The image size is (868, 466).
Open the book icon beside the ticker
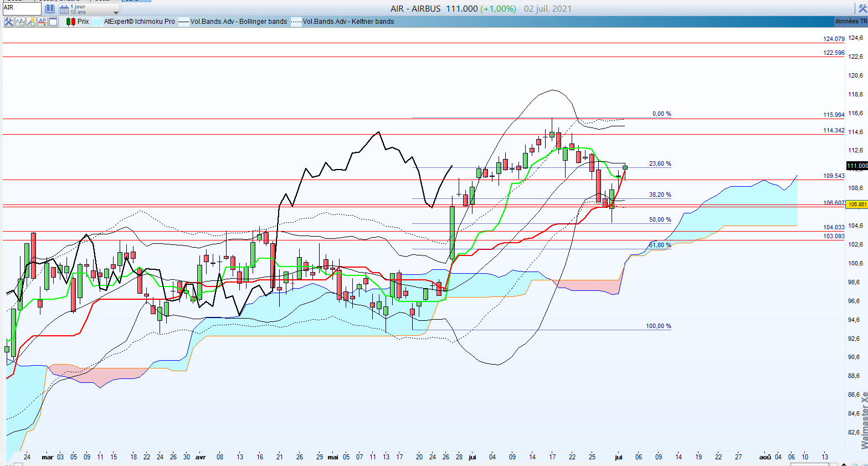coord(50,9)
